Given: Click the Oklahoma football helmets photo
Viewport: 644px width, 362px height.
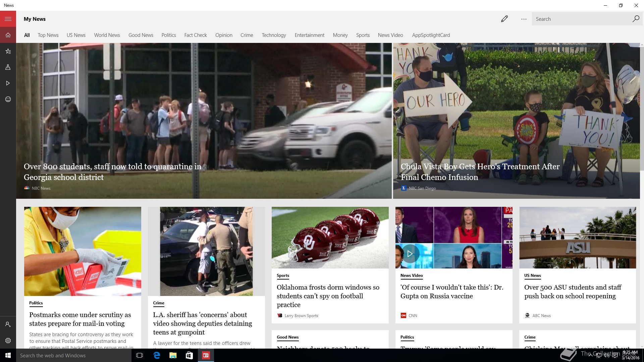Looking at the screenshot, I should point(330,238).
